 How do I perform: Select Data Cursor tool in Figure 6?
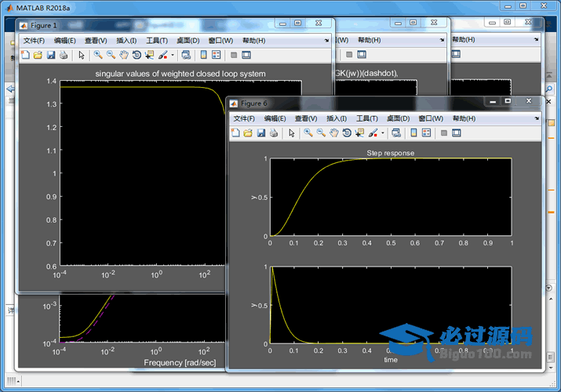pyautogui.click(x=359, y=133)
